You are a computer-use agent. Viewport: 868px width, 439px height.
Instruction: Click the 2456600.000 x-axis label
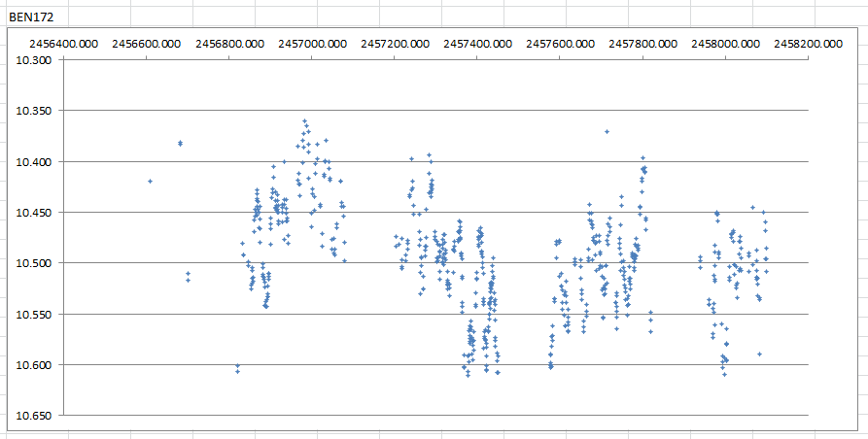click(x=146, y=44)
